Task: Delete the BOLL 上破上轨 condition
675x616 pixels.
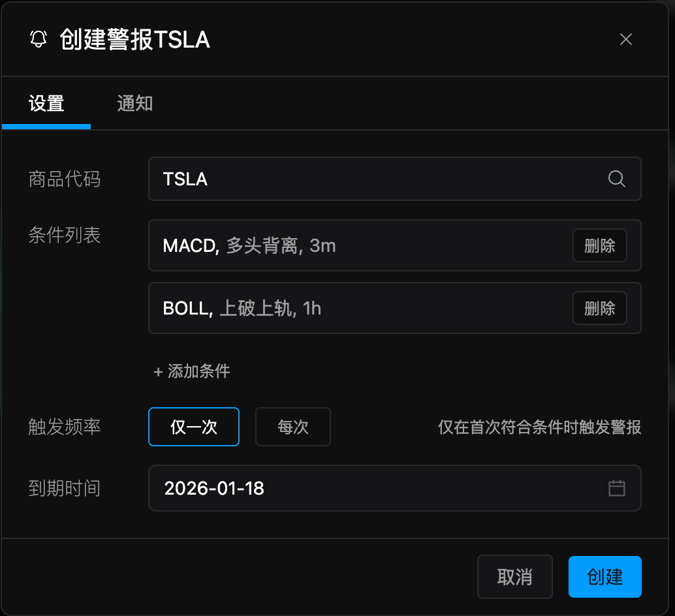Action: [x=599, y=308]
